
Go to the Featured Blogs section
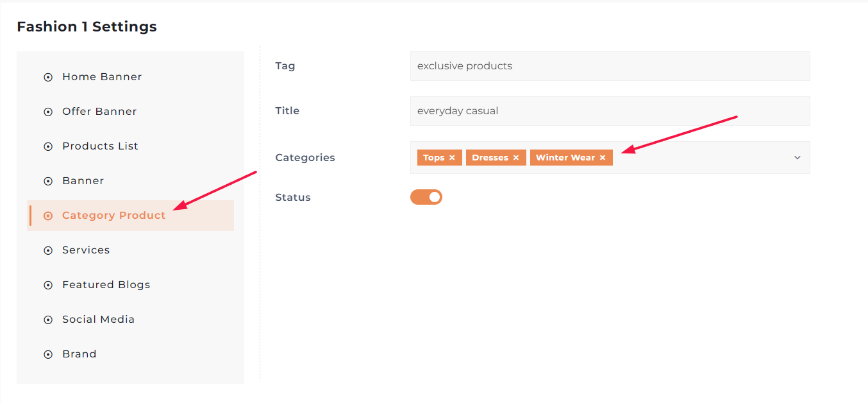point(106,285)
